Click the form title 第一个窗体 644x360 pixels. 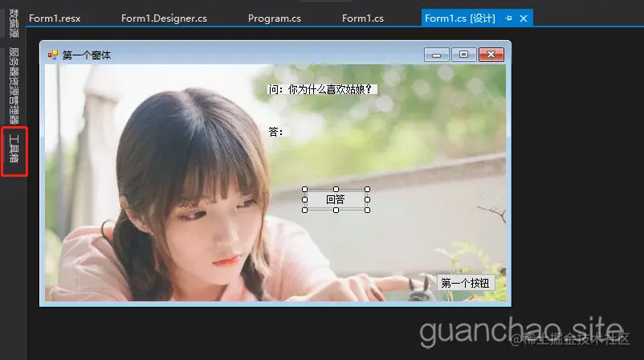pyautogui.click(x=87, y=55)
